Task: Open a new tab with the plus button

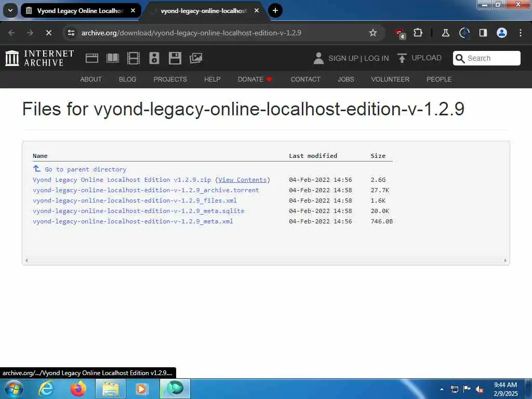Action: (x=275, y=10)
